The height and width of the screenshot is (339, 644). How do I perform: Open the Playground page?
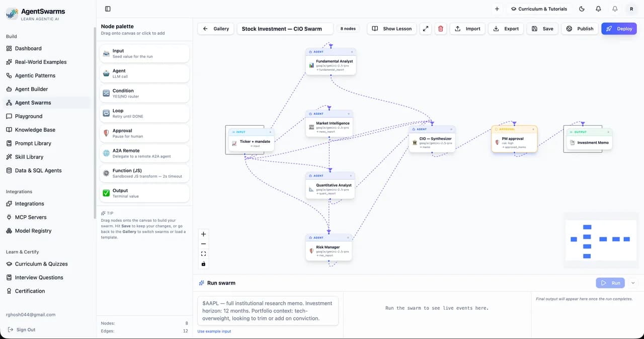[48, 116]
